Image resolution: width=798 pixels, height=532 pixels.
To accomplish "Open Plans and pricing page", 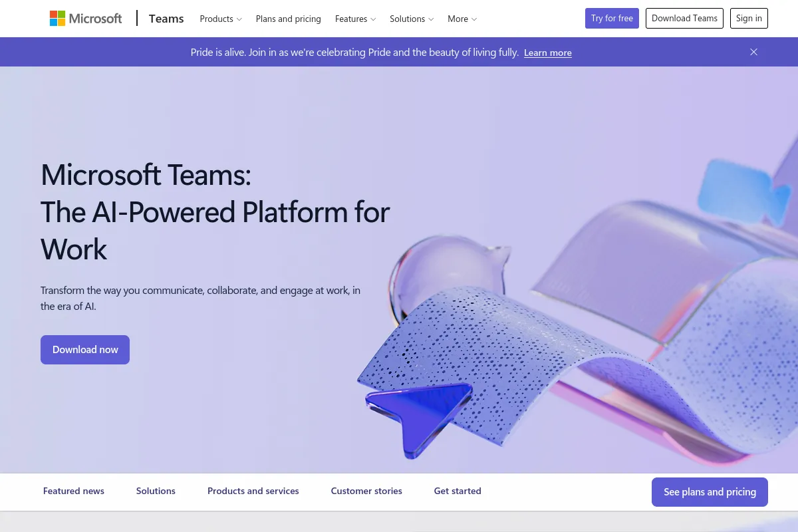I will 289,19.
